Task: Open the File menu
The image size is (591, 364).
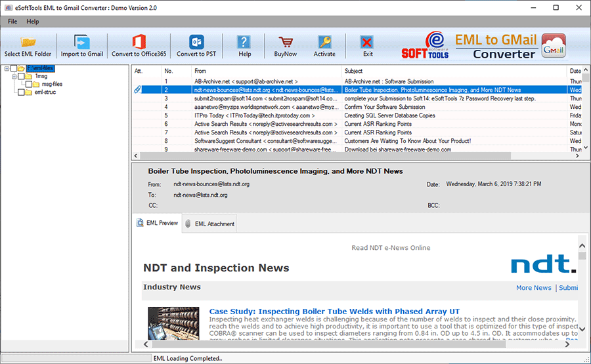Action: click(x=12, y=22)
